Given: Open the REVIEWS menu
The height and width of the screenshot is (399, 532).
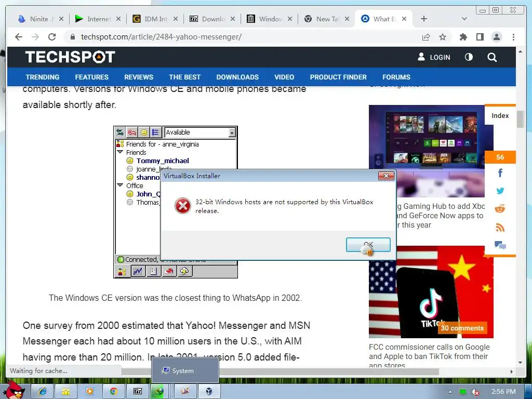Looking at the screenshot, I should 138,77.
